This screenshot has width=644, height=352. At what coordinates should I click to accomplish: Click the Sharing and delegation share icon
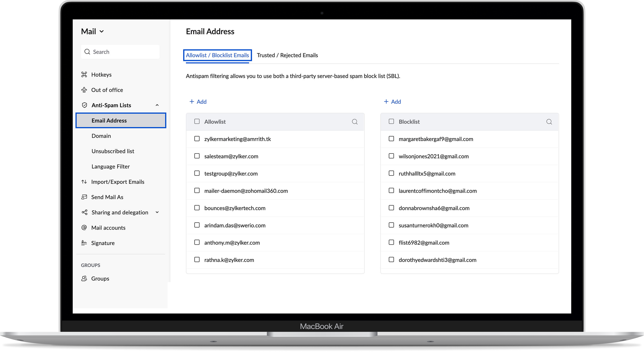click(x=84, y=212)
